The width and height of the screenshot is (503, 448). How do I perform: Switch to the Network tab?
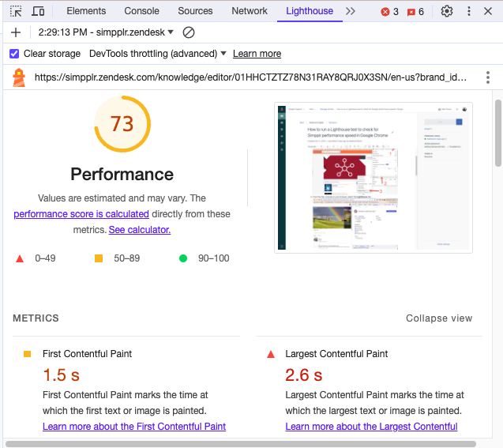250,11
